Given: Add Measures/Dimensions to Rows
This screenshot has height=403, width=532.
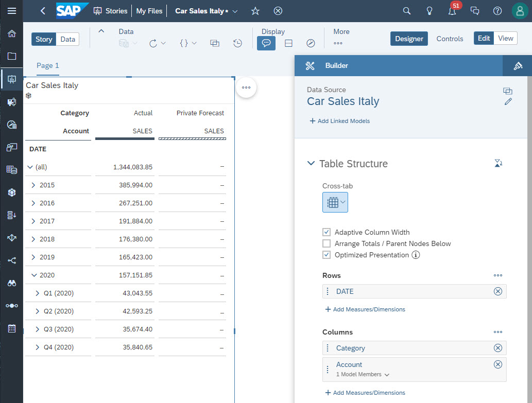Looking at the screenshot, I should click(365, 309).
